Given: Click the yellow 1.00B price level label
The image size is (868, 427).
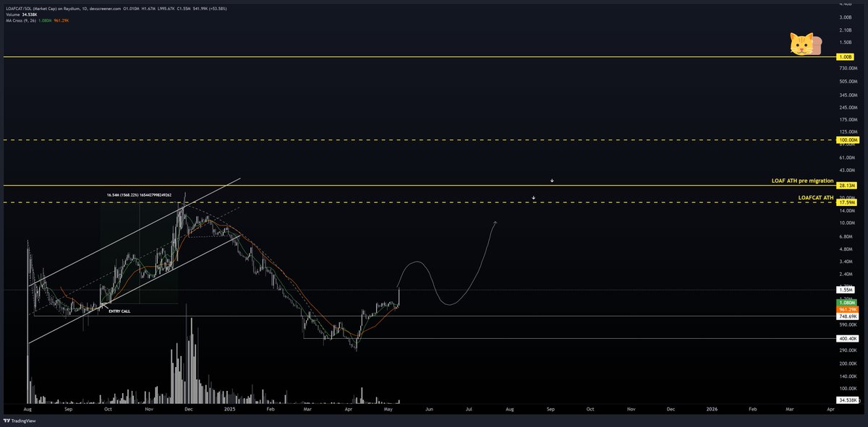Looking at the screenshot, I should pyautogui.click(x=846, y=56).
